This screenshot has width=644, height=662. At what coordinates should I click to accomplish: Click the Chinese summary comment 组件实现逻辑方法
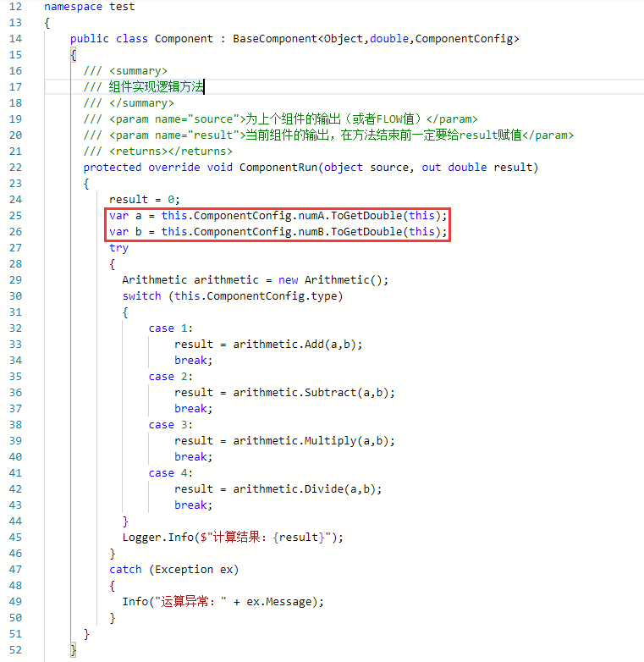click(156, 86)
